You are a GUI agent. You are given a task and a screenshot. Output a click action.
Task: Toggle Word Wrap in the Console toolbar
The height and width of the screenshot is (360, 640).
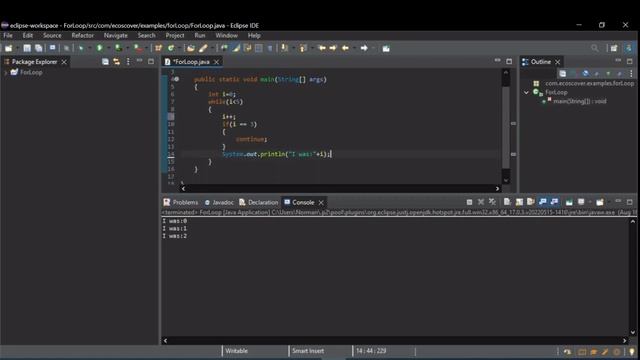[531, 202]
